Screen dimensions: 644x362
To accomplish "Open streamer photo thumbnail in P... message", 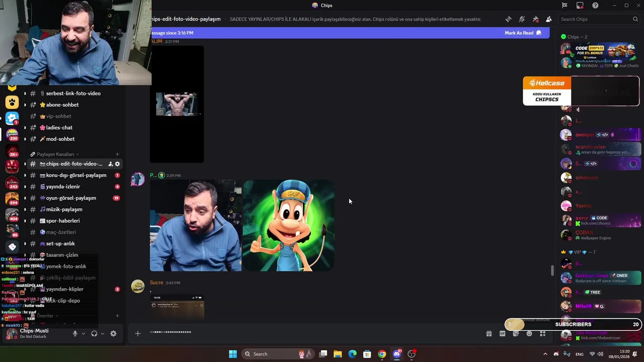I will coord(196,225).
